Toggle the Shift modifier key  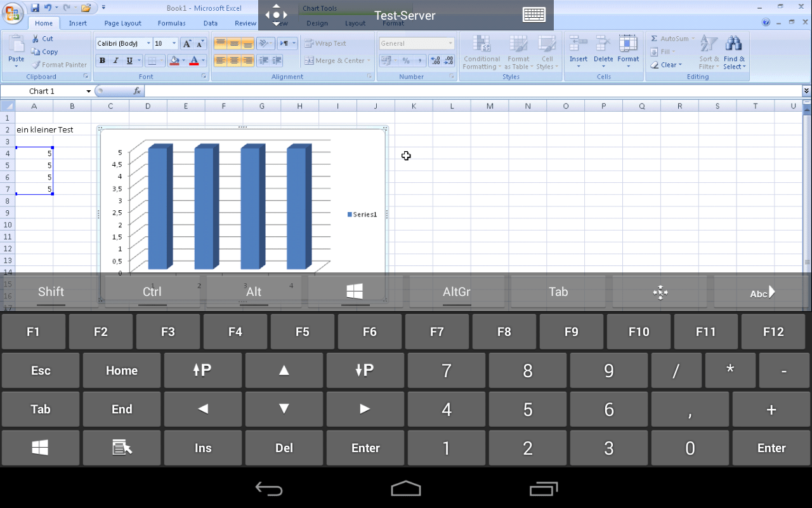pyautogui.click(x=51, y=292)
